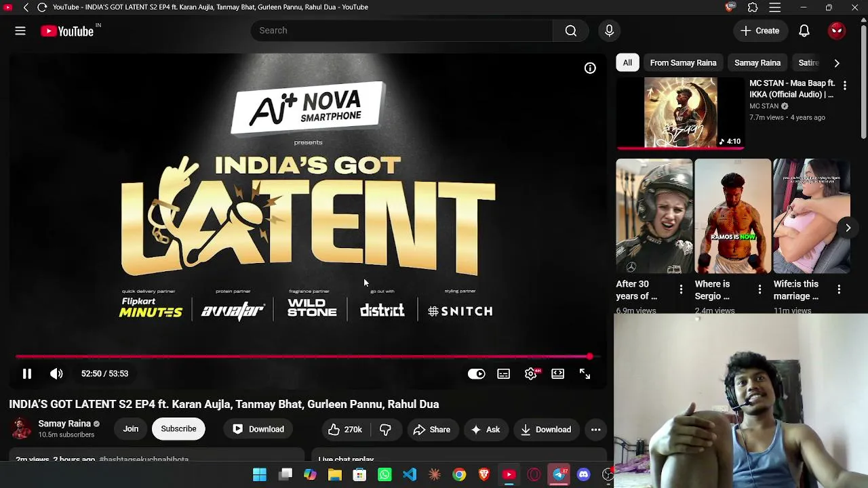This screenshot has width=868, height=488.
Task: Open the YouTube guide hamburger menu
Action: pos(20,30)
